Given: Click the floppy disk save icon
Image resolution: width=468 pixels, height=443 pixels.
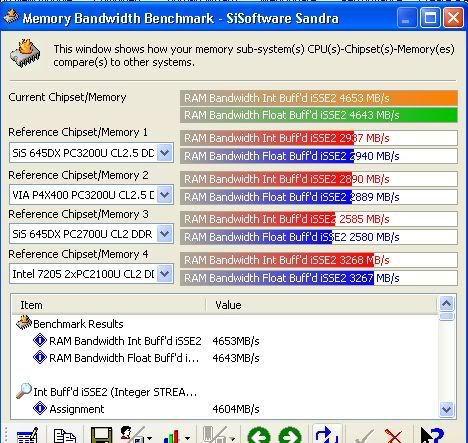Looking at the screenshot, I should [x=101, y=434].
